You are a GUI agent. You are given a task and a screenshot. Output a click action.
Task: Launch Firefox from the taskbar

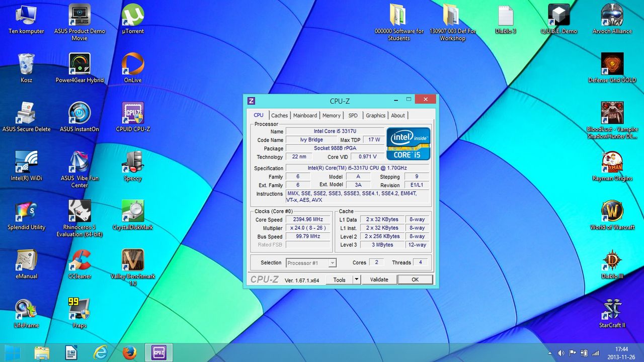tap(129, 352)
